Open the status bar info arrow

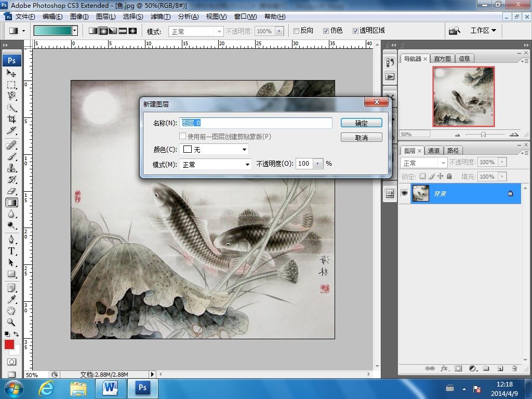(152, 374)
